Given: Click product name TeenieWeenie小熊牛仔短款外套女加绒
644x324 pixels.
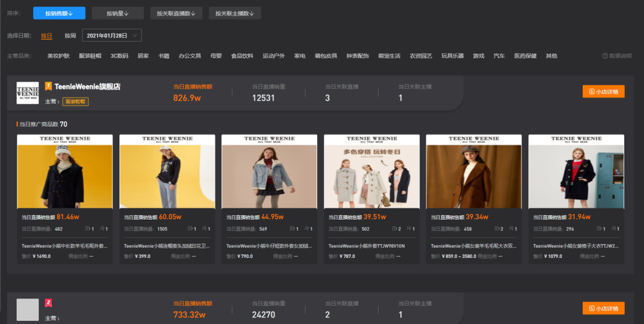Looking at the screenshot, I should 270,246.
